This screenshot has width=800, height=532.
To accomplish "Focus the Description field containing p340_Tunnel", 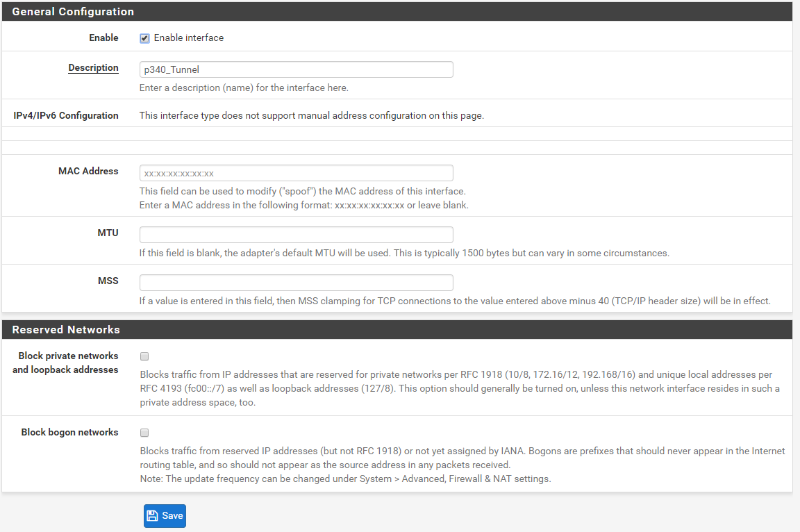I will pos(296,69).
